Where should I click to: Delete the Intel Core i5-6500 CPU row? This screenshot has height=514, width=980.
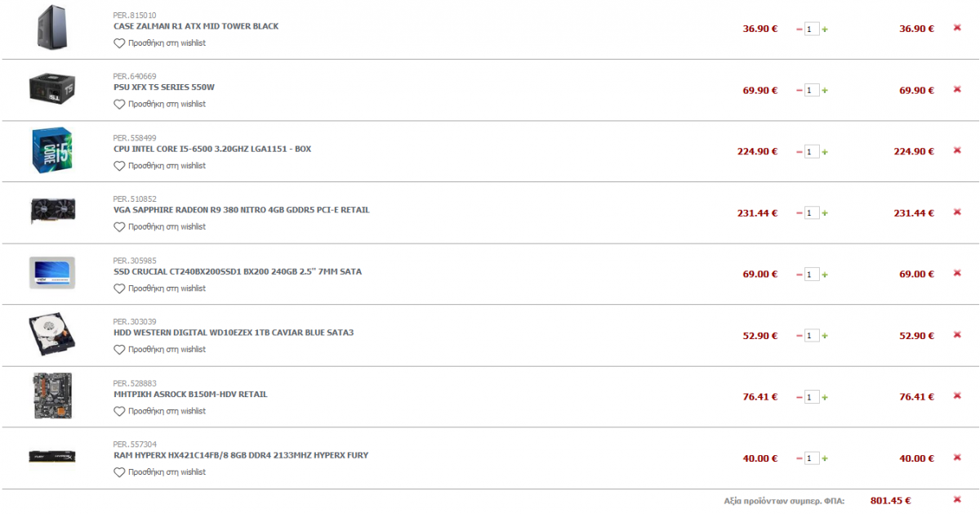coord(957,150)
